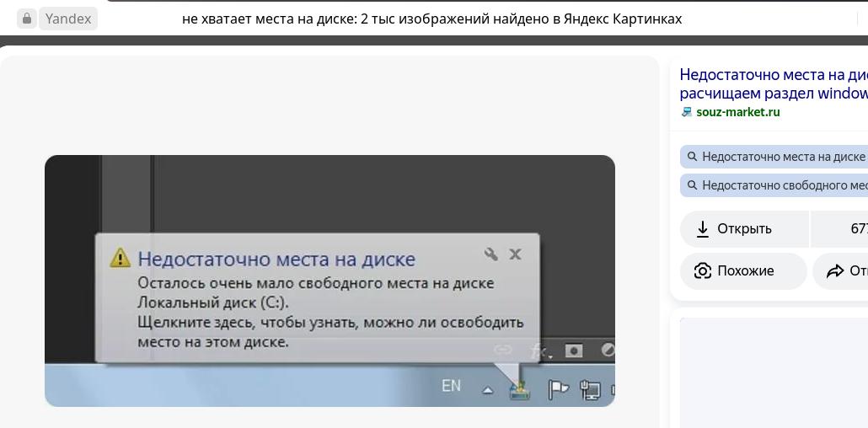This screenshot has width=868, height=428.
Task: Click the layer mask icon next to fx
Action: pos(574,350)
